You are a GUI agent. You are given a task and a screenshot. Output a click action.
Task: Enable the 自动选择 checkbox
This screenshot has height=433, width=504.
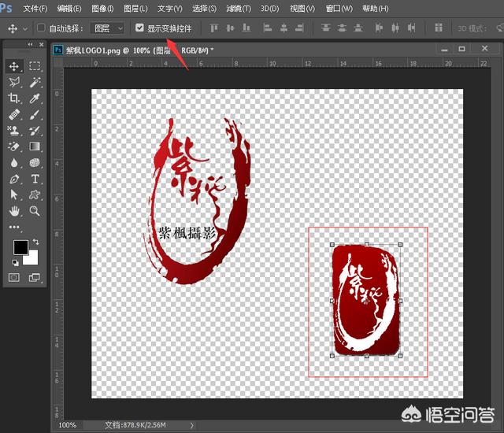click(41, 28)
